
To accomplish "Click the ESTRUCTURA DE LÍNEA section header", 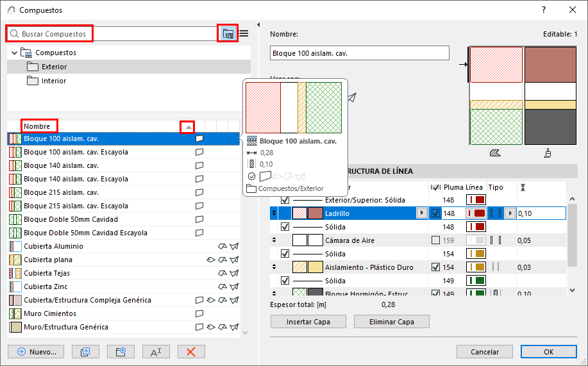I will [x=424, y=171].
